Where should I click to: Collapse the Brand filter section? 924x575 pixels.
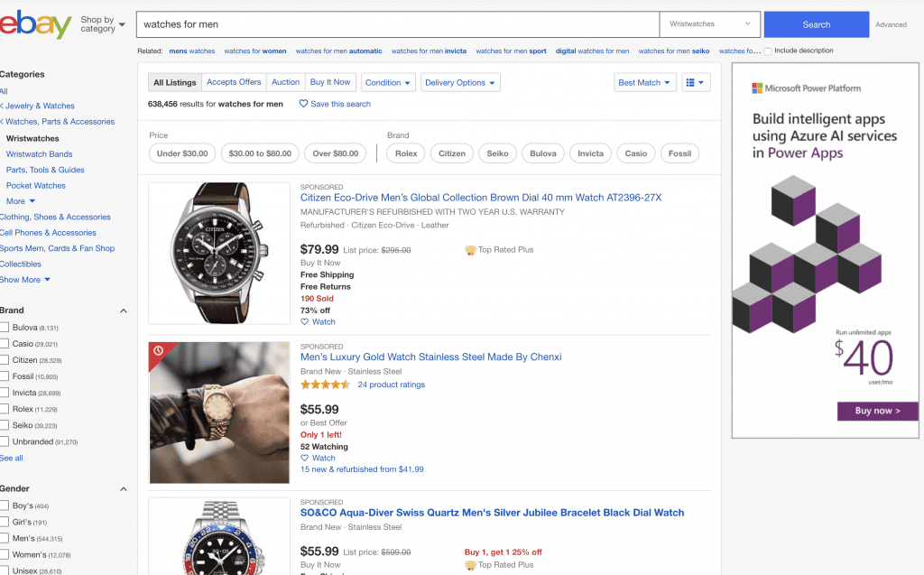coord(123,311)
